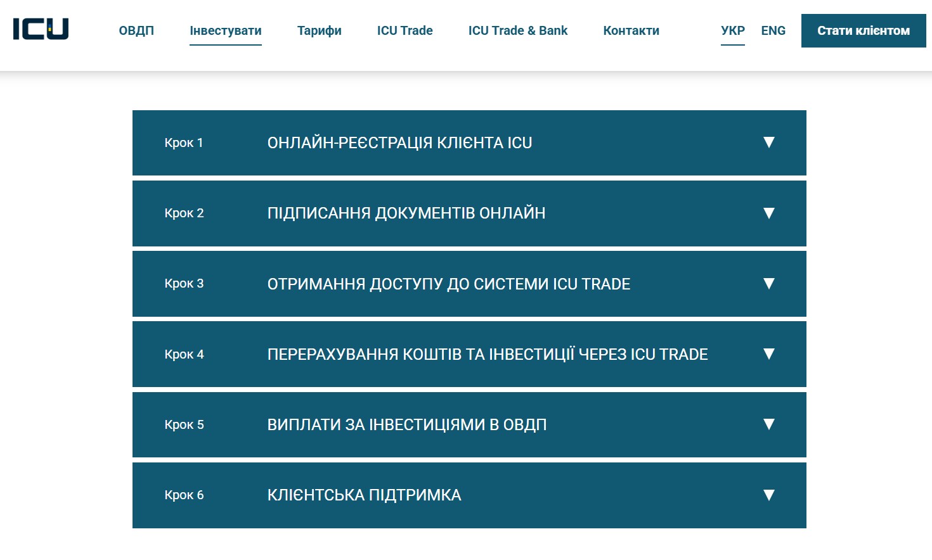The width and height of the screenshot is (932, 560).
Task: Open ВИПЛАТИ ЗА ІНВЕСТИЦІЯМИ В ОВДП heading
Action: tap(407, 424)
